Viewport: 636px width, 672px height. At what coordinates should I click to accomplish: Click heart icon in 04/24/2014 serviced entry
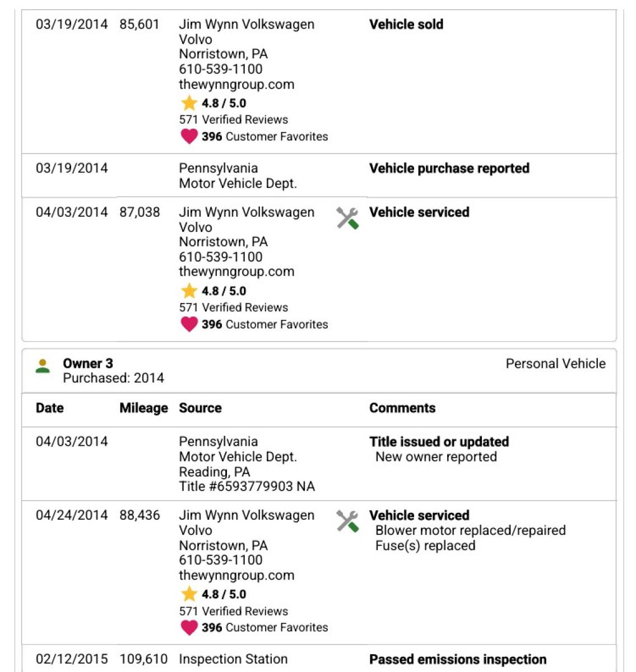[189, 627]
